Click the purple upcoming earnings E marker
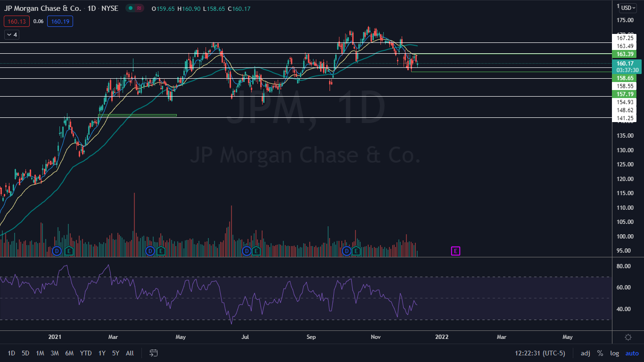Viewport: 644px width, 362px height. click(455, 251)
